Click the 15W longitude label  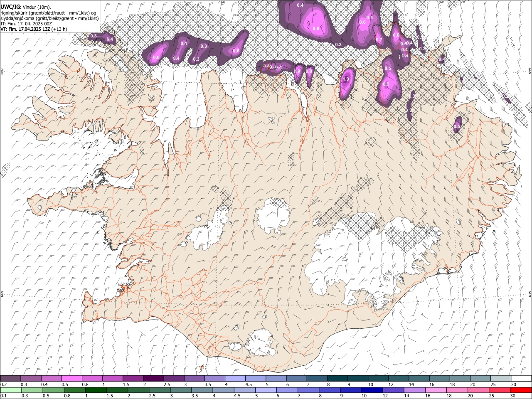tap(440, 2)
